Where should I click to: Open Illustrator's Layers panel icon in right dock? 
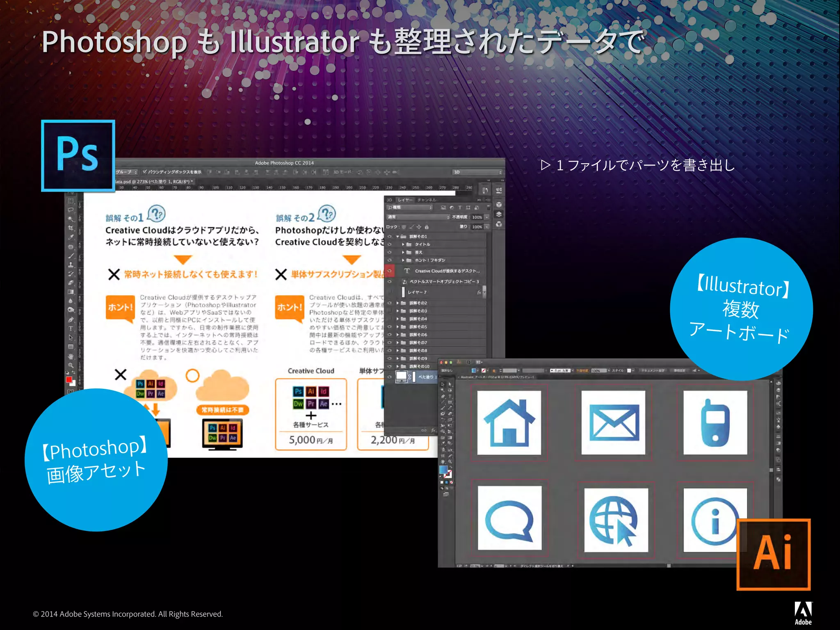click(x=778, y=390)
